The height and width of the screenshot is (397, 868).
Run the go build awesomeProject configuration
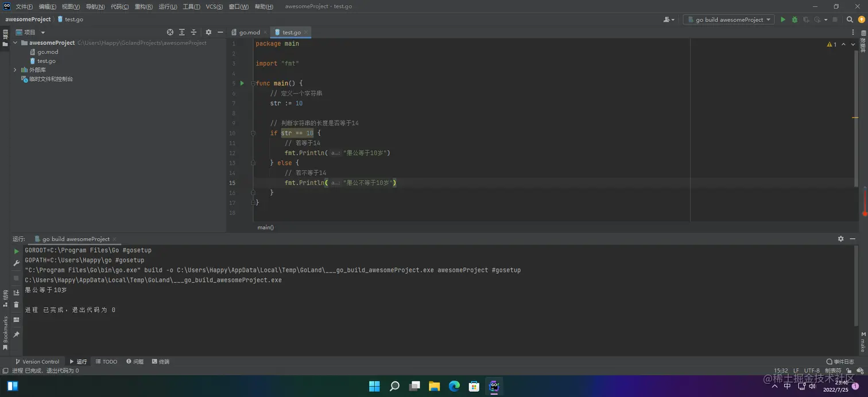pyautogui.click(x=782, y=20)
